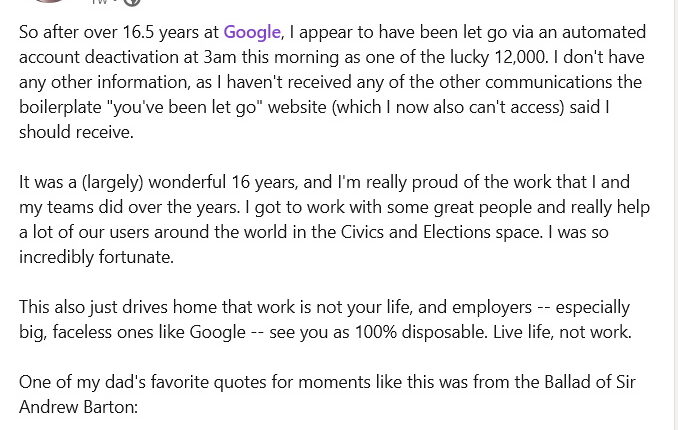678x430 pixels.
Task: Open the author's profile avatar
Action: coord(48,1)
